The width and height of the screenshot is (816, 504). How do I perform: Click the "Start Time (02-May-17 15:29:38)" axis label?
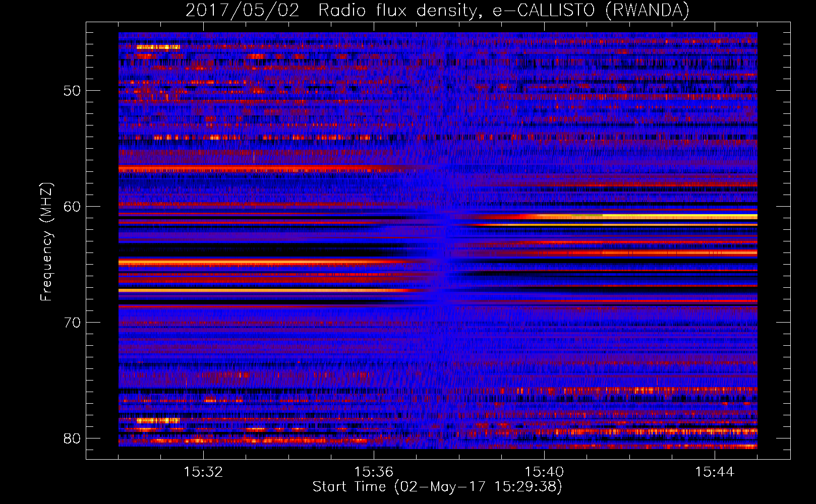pyautogui.click(x=437, y=487)
